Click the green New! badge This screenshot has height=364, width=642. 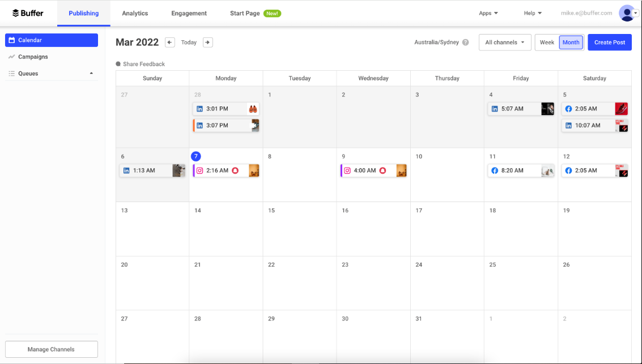tap(272, 13)
